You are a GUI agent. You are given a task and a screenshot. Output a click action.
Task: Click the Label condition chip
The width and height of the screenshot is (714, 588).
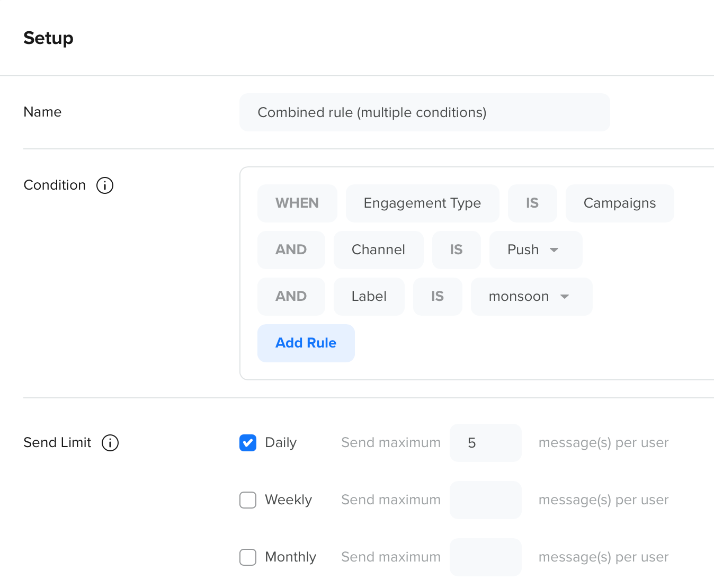tap(369, 297)
